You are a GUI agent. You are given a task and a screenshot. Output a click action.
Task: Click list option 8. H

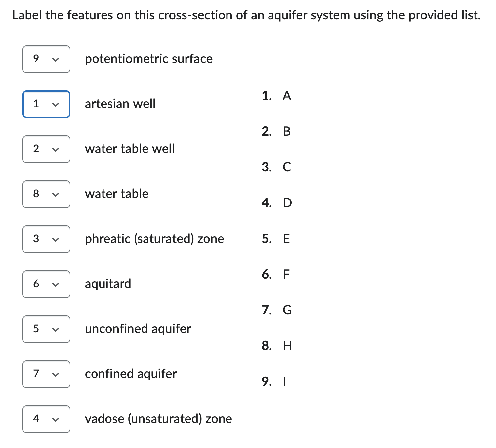(277, 346)
